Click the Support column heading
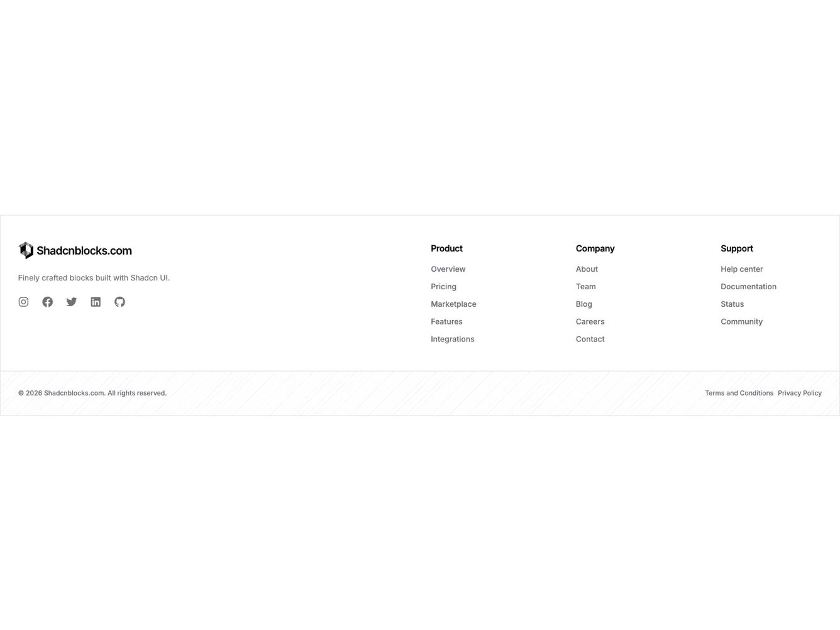 click(737, 249)
